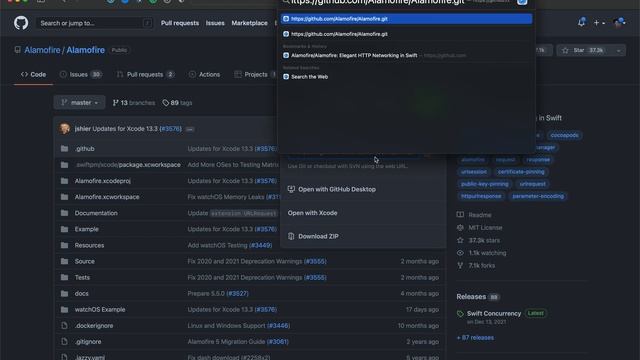Open the parameter-encoding topic tag
640x360 pixels.
(x=538, y=196)
